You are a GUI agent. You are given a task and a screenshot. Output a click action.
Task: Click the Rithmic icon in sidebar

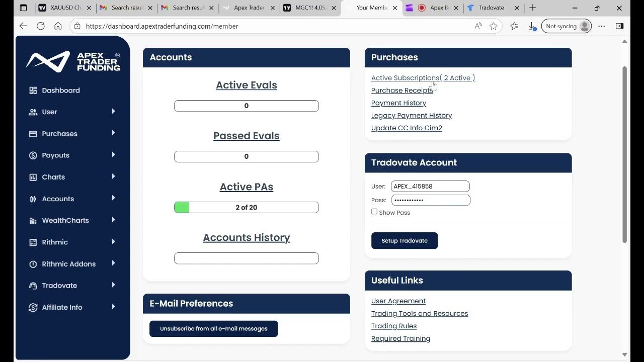click(33, 242)
